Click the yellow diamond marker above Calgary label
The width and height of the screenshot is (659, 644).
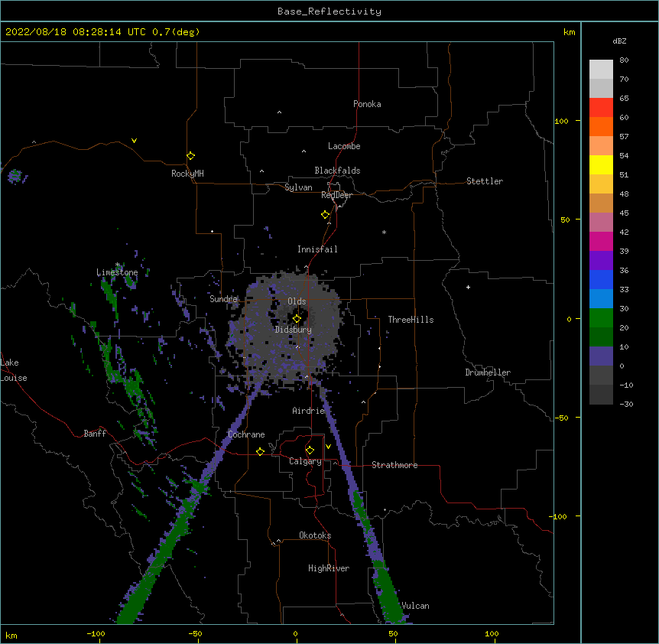pos(310,450)
